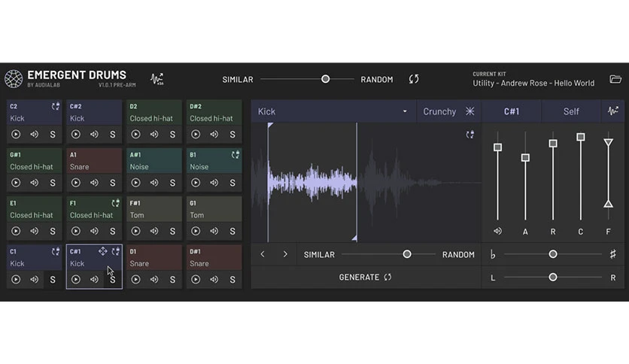Click the upper filter (F) triangle handle
This screenshot has width=629, height=364.
point(608,143)
